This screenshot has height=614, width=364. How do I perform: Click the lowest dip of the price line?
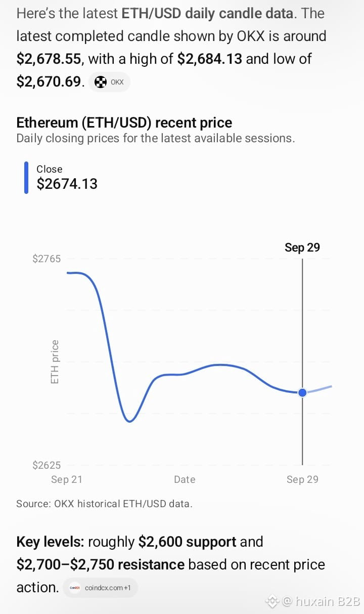[x=130, y=421]
